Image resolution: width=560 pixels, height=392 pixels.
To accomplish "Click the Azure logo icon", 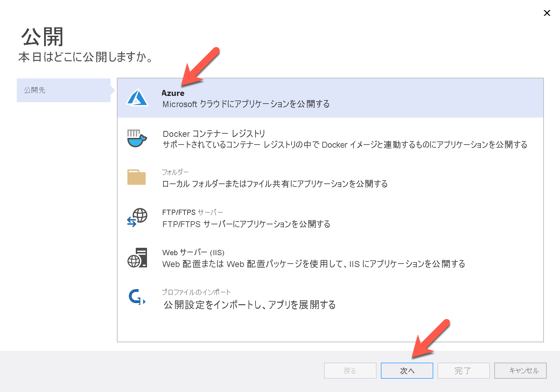I will (137, 97).
